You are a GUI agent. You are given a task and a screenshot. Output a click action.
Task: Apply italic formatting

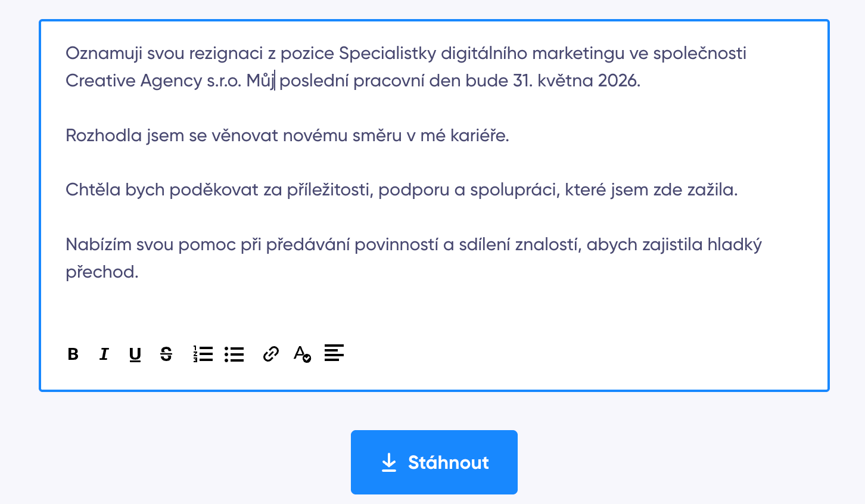click(x=104, y=354)
